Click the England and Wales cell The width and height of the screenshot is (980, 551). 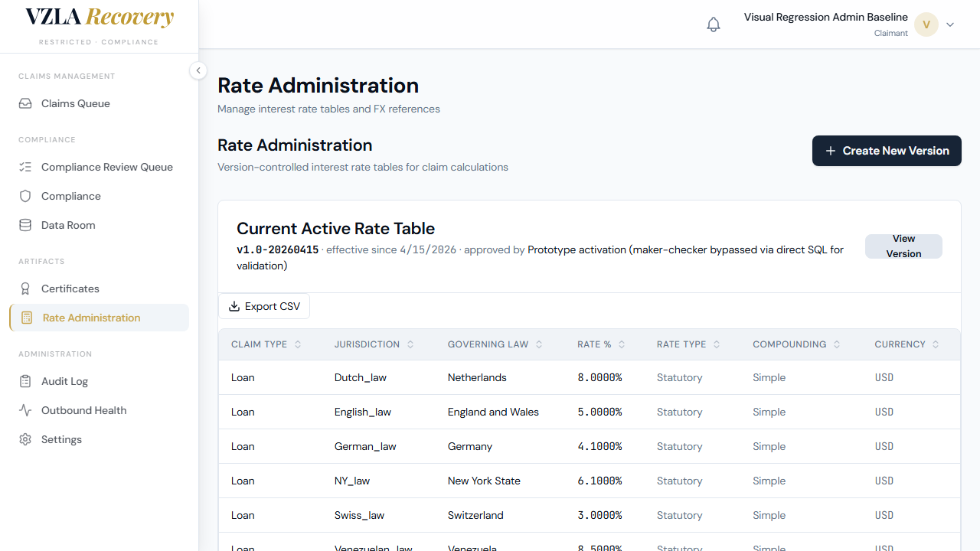click(x=493, y=412)
